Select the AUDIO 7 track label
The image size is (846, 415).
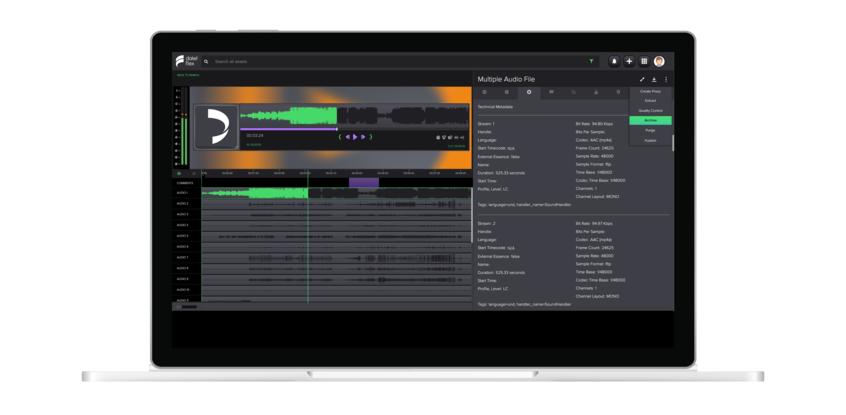tap(182, 257)
